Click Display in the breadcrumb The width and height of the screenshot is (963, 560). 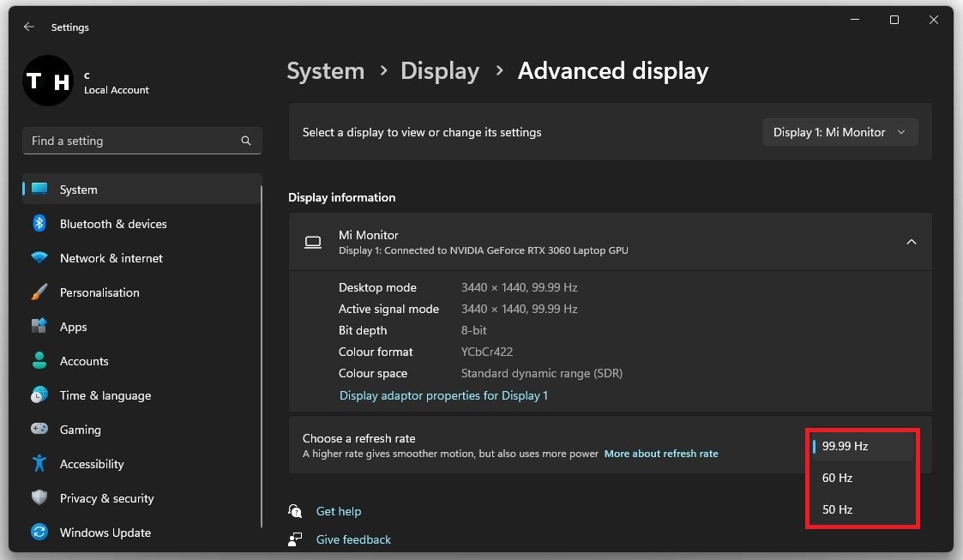click(x=440, y=70)
